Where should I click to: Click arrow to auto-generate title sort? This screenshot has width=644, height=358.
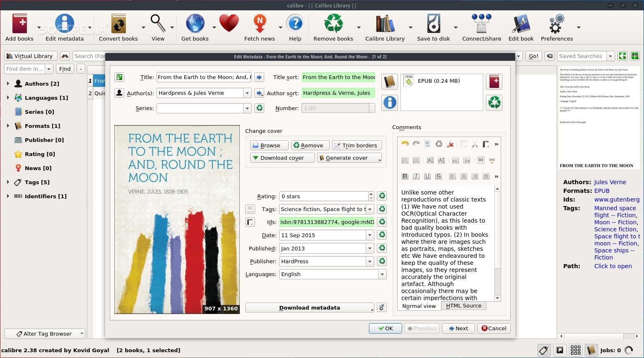tap(259, 77)
